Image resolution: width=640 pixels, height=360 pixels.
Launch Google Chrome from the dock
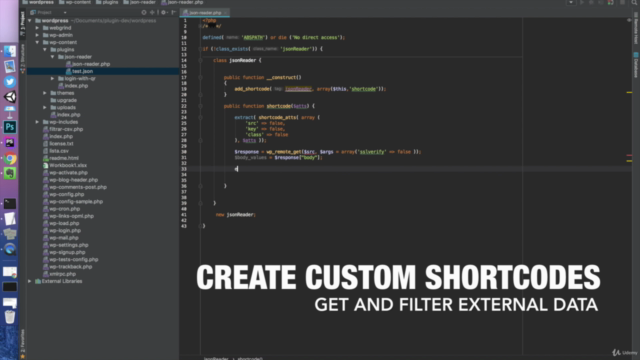pyautogui.click(x=10, y=158)
